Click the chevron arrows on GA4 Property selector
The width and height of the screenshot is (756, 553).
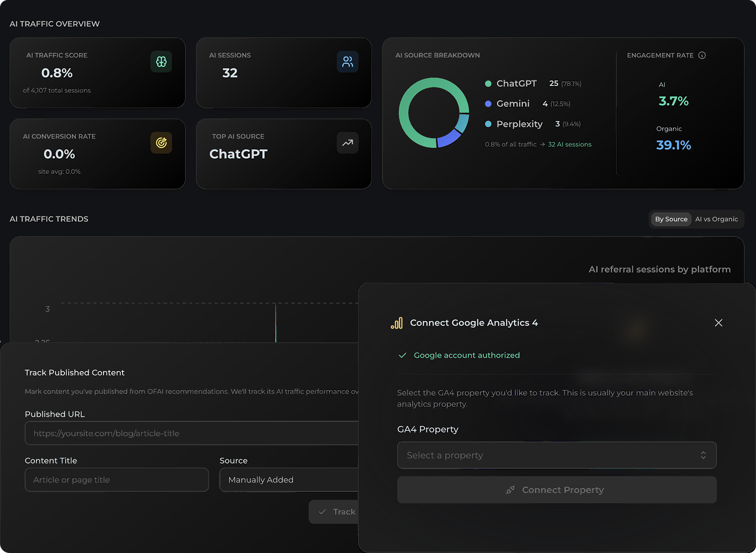(x=703, y=455)
